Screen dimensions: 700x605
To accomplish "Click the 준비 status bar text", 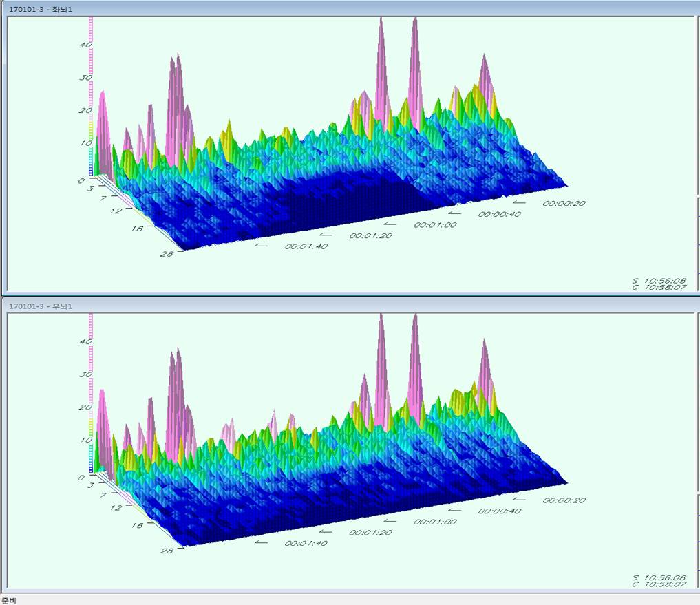I will pos(9,600).
